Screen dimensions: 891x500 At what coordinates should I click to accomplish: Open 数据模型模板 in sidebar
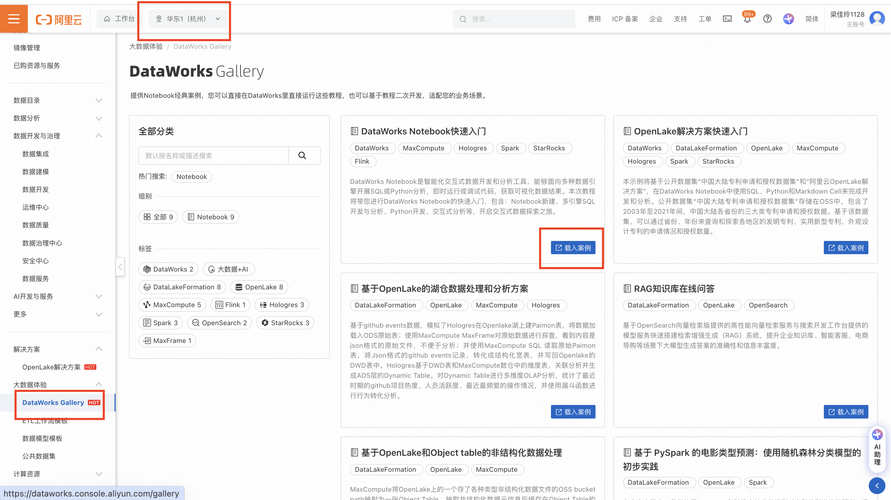pyautogui.click(x=42, y=438)
